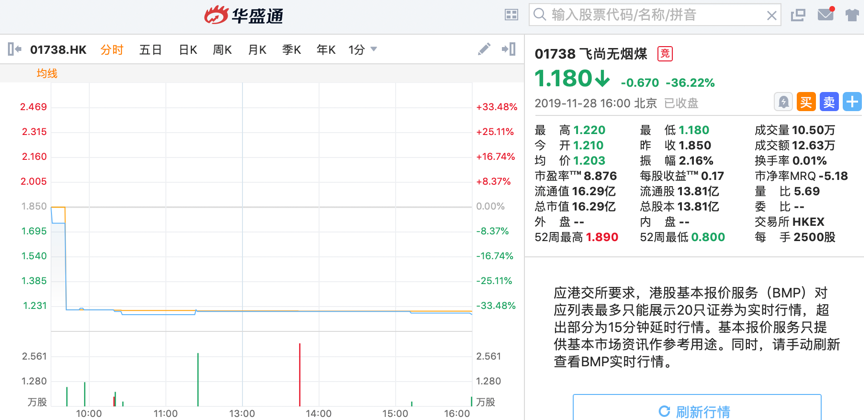Click the 竞 auction badge icon
Viewport: 864px width, 420px height.
tap(664, 54)
